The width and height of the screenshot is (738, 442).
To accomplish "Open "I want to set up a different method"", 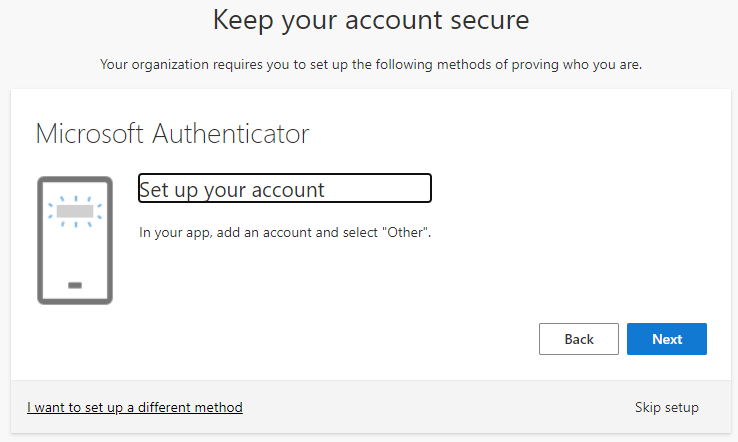I will pos(135,407).
